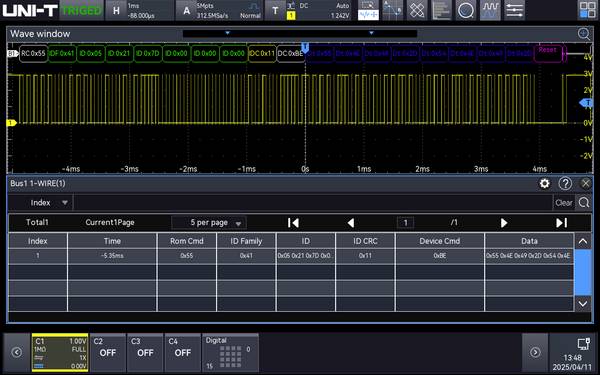Click the table scroll-up arrow

coord(583,241)
